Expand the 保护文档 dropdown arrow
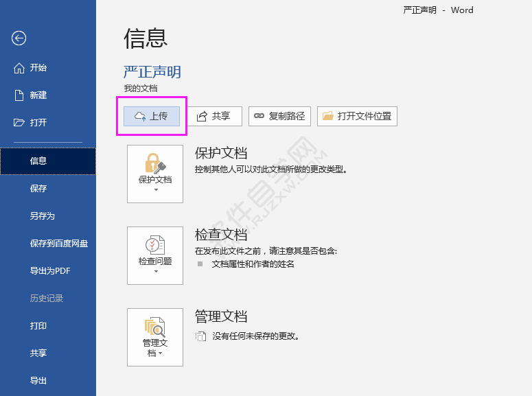The width and height of the screenshot is (532, 396). coord(156,190)
